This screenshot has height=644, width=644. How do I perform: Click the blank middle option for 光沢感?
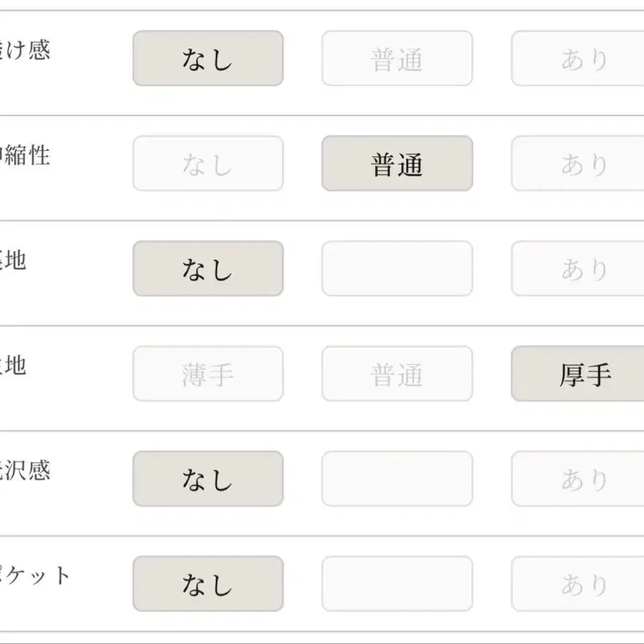(x=397, y=479)
